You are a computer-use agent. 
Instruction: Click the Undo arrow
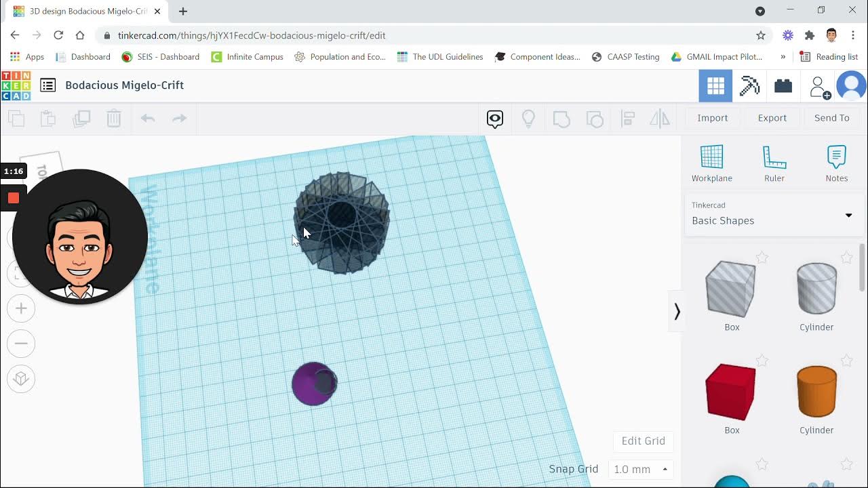click(148, 119)
